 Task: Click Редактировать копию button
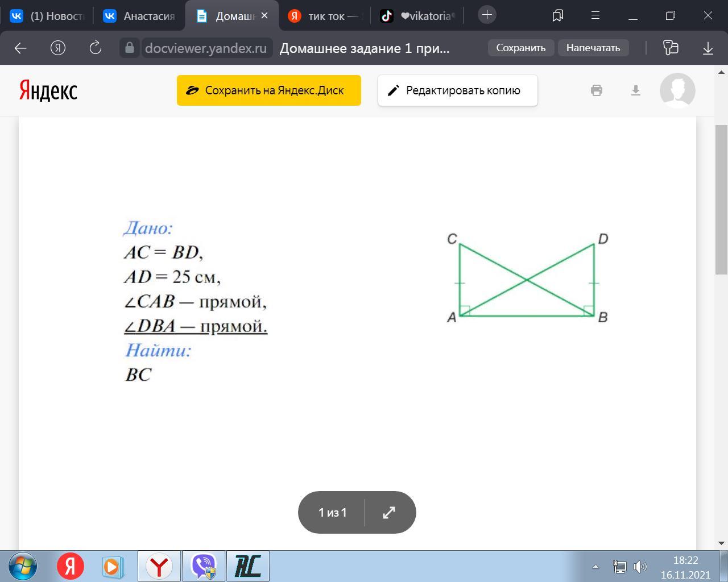[458, 90]
